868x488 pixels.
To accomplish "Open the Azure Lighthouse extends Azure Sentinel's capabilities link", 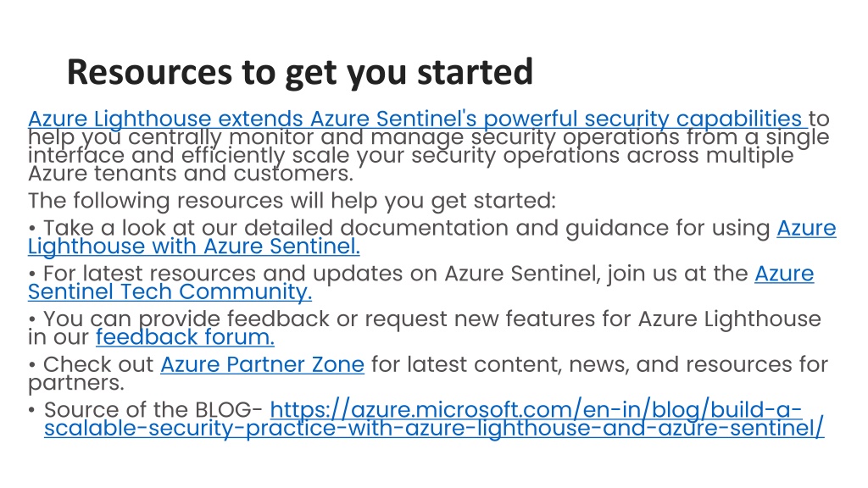I will (x=415, y=119).
